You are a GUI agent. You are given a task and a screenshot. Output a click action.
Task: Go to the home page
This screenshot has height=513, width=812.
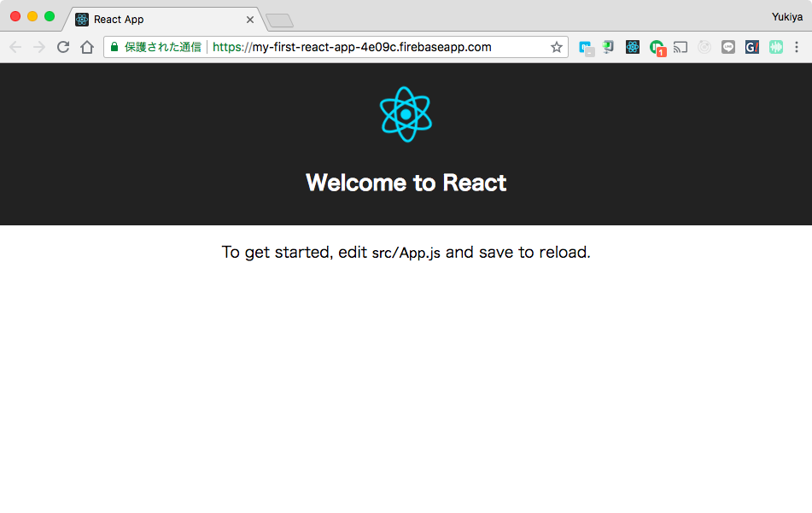[x=87, y=47]
